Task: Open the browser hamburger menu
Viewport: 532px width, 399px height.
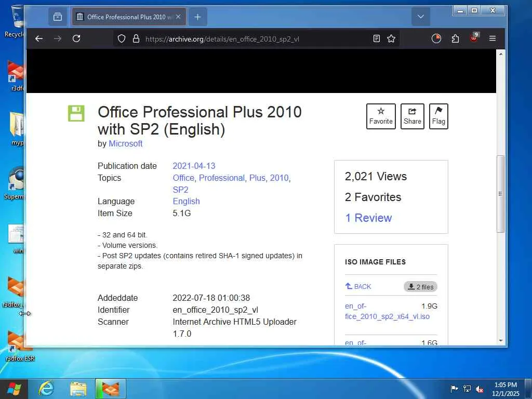Action: coord(493,38)
